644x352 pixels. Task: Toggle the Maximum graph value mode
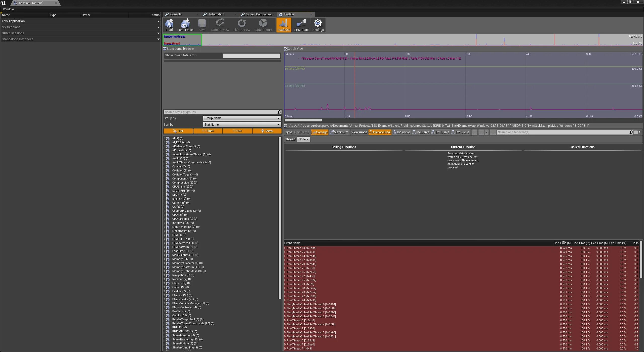pyautogui.click(x=339, y=132)
